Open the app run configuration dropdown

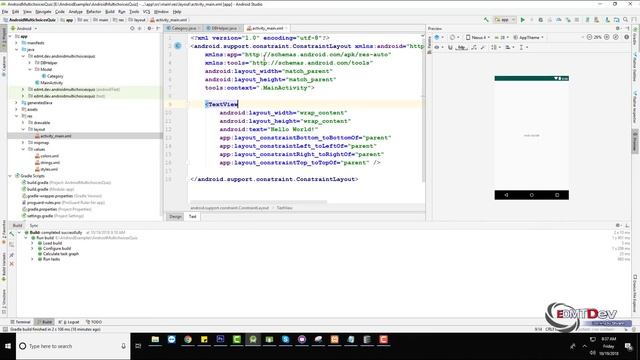(x=505, y=20)
